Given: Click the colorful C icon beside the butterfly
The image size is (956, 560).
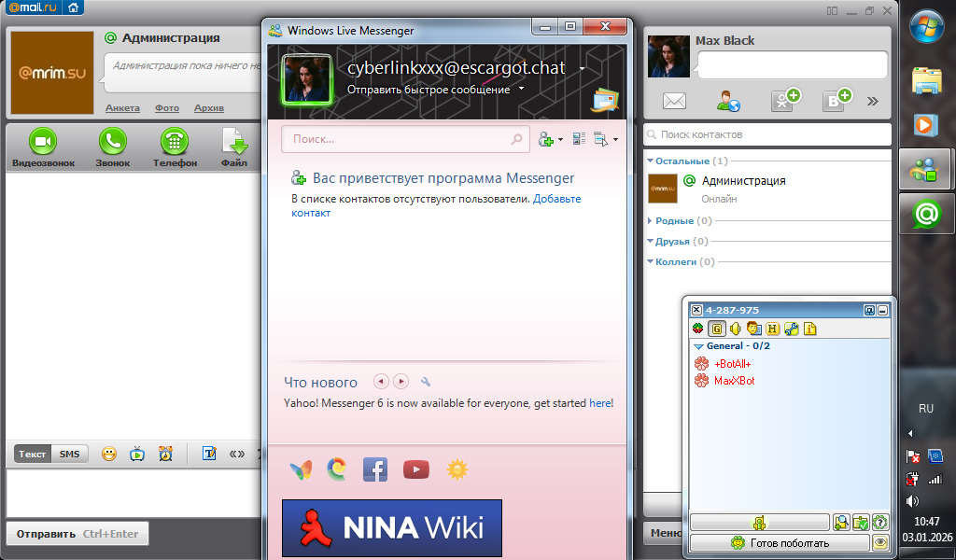Looking at the screenshot, I should tap(336, 469).
